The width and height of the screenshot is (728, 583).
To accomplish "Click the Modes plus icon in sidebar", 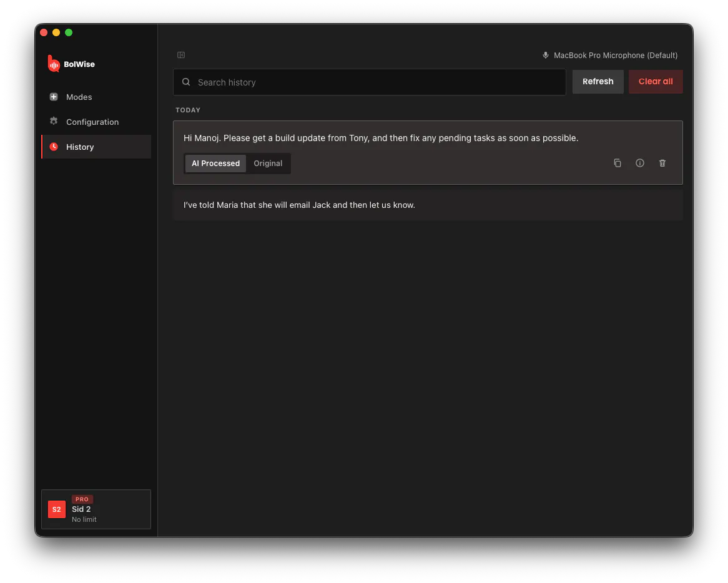I will pyautogui.click(x=54, y=97).
